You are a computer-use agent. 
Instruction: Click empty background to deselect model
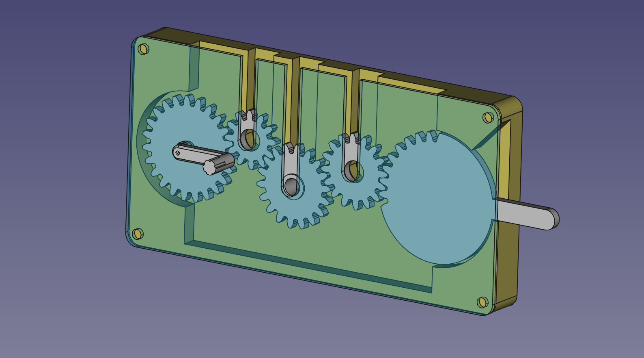click(x=61, y=284)
